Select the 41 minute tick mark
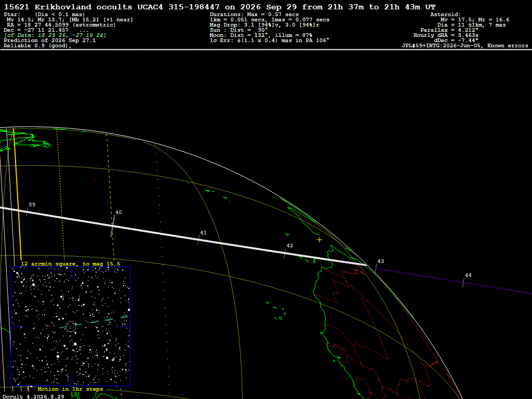This screenshot has width=532, height=399. (x=198, y=240)
